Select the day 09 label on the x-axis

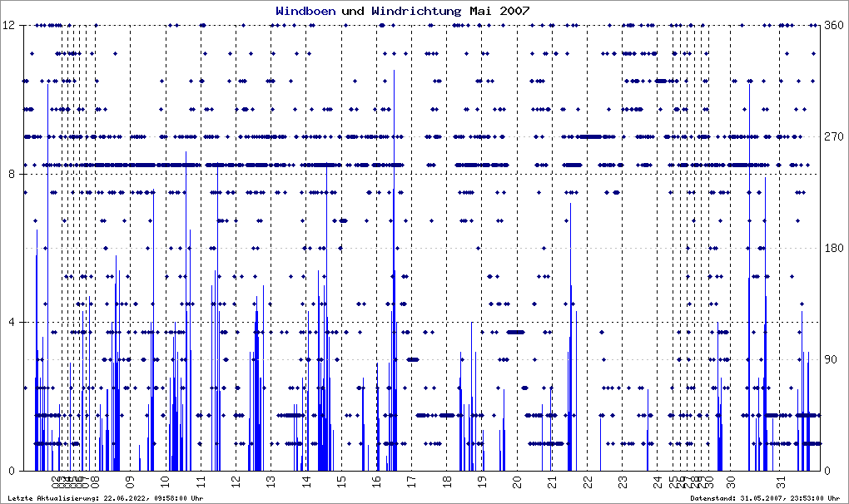pyautogui.click(x=130, y=478)
